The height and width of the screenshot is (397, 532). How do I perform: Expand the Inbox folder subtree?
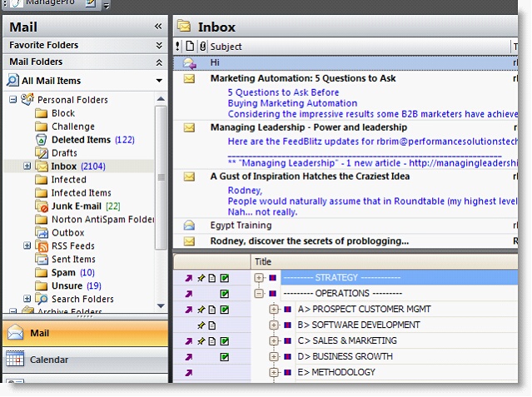pos(27,166)
